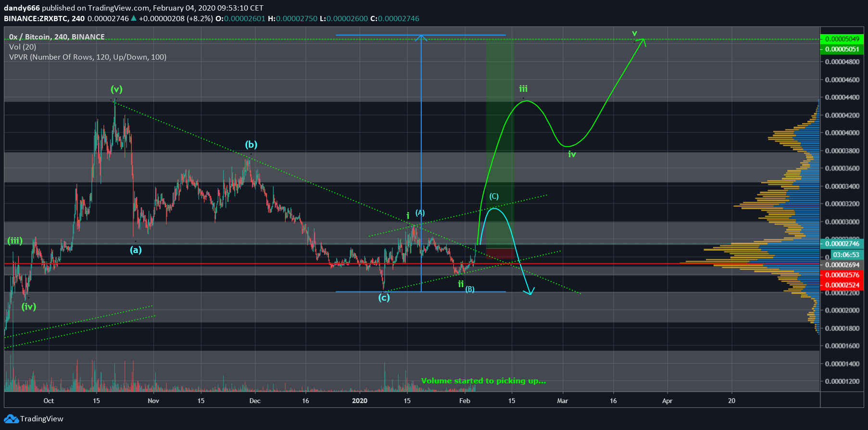
Task: Click the 0x / Bitcoin, 240, BINANCE legend
Action: coord(57,37)
